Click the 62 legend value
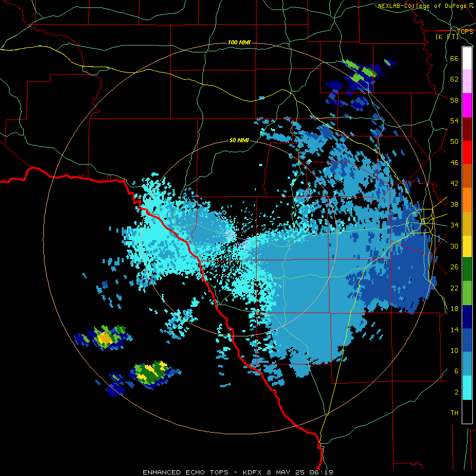The image size is (476, 476). pyautogui.click(x=454, y=79)
